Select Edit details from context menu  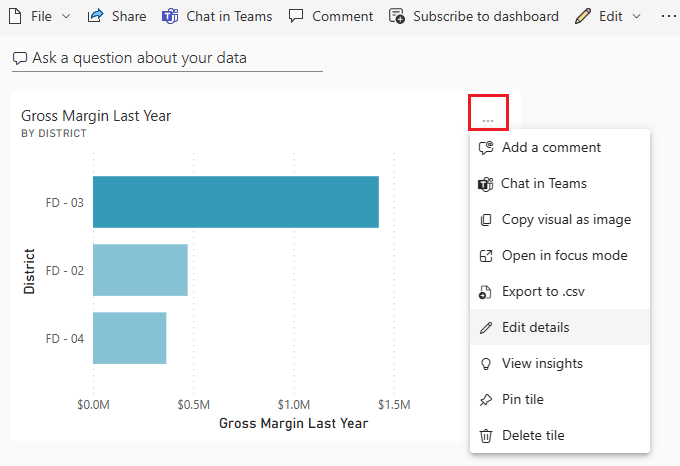[560, 327]
